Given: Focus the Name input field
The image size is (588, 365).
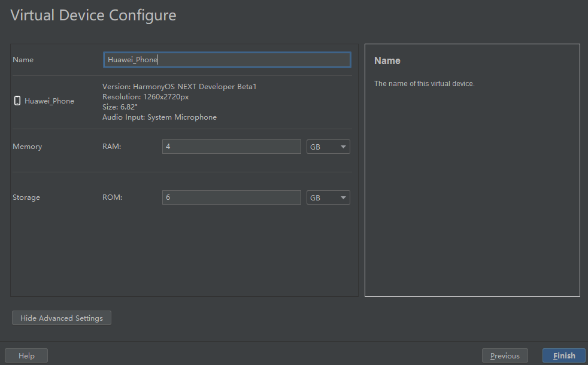Looking at the screenshot, I should click(228, 60).
